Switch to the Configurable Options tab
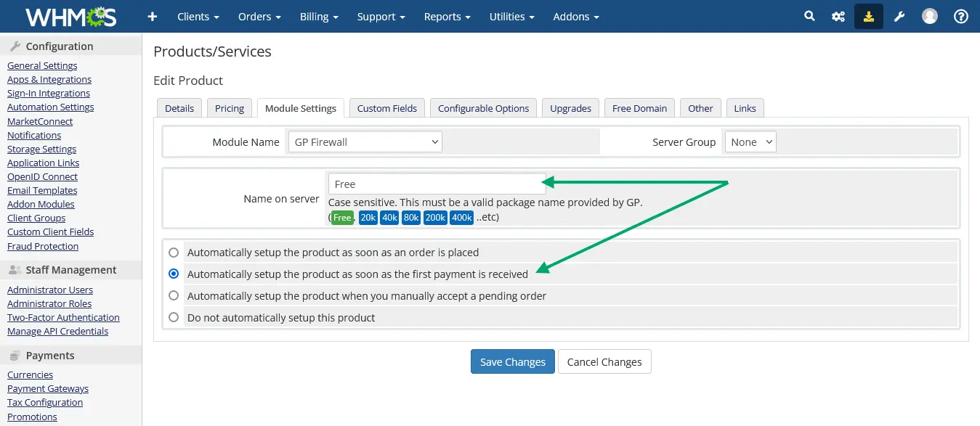Image resolution: width=980 pixels, height=426 pixels. point(484,108)
